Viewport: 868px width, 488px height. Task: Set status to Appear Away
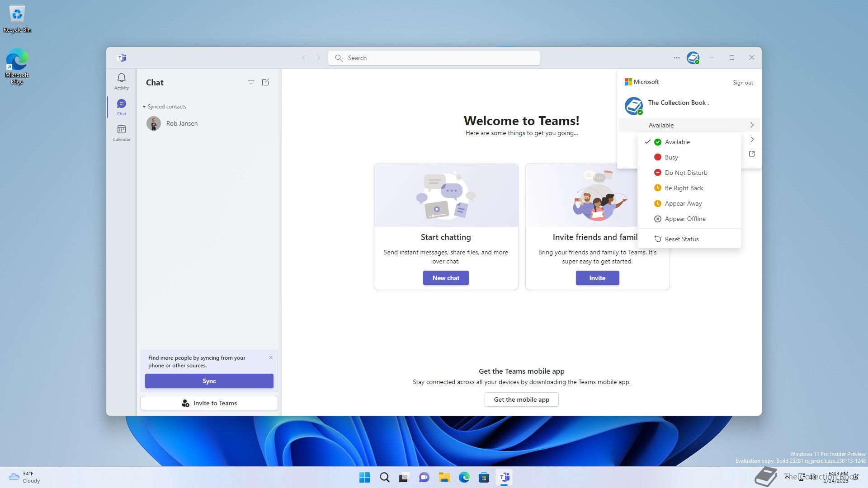(689, 203)
